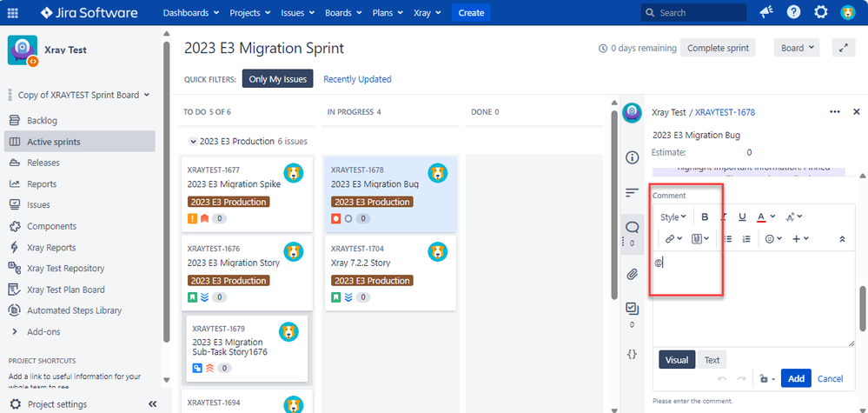Show the description section icon
868x413 pixels.
632,193
